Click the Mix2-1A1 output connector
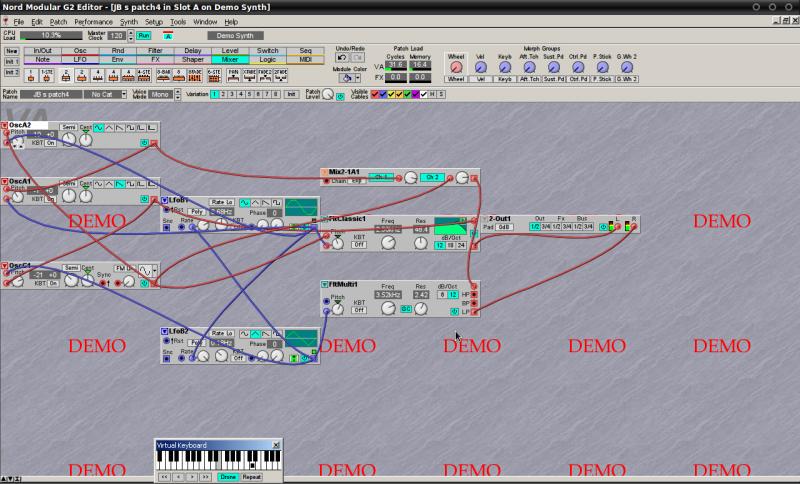800x484 pixels. coord(474,178)
